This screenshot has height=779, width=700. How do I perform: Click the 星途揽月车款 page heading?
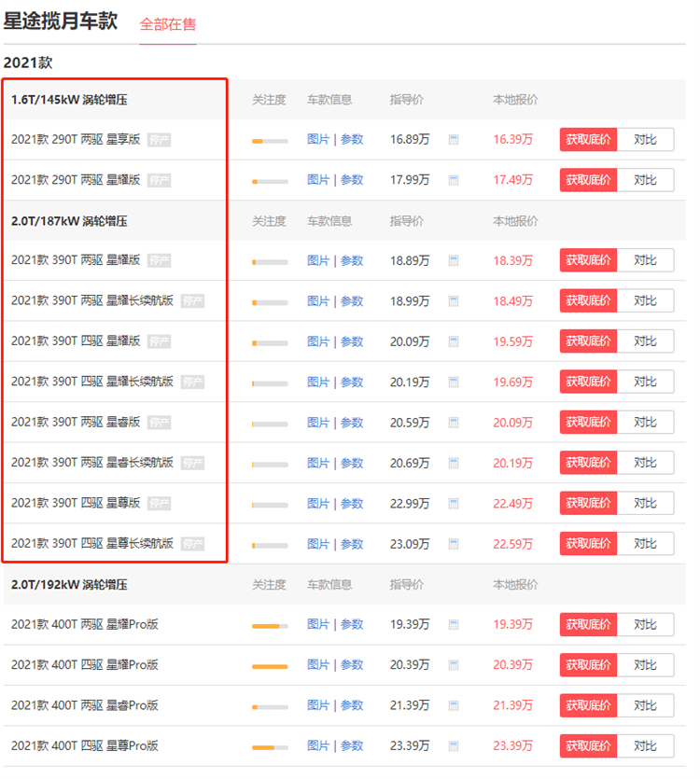tap(60, 21)
